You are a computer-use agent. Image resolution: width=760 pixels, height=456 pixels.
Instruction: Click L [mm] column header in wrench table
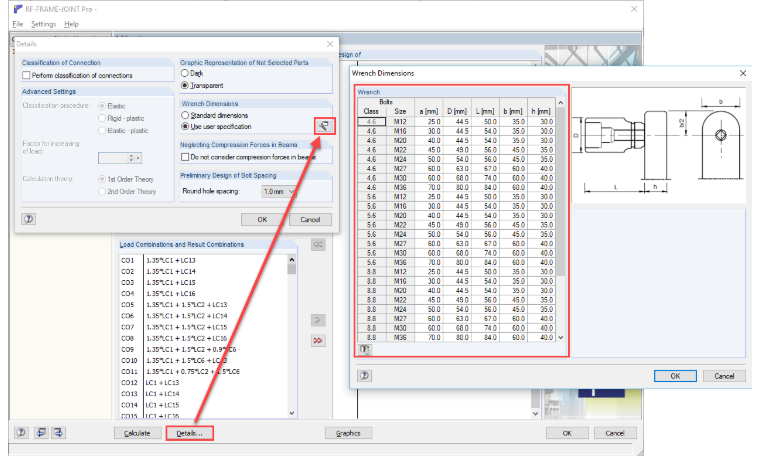coord(485,111)
